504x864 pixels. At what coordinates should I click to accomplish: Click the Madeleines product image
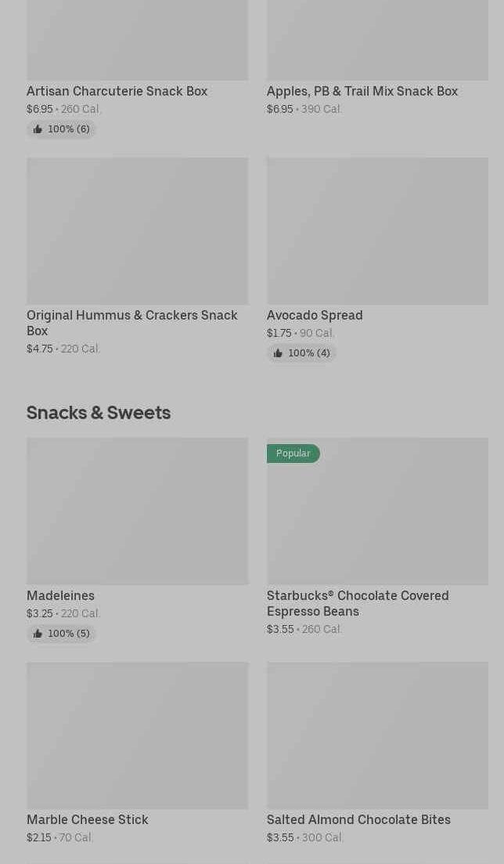(x=137, y=511)
